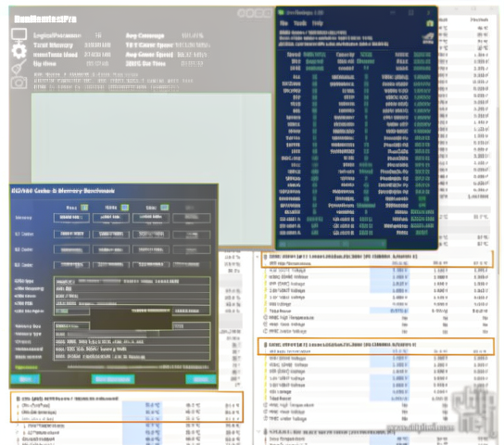Collapse the bottom drive sensor group in HWiNFO
The height and width of the screenshot is (445, 504).
pyautogui.click(x=258, y=431)
